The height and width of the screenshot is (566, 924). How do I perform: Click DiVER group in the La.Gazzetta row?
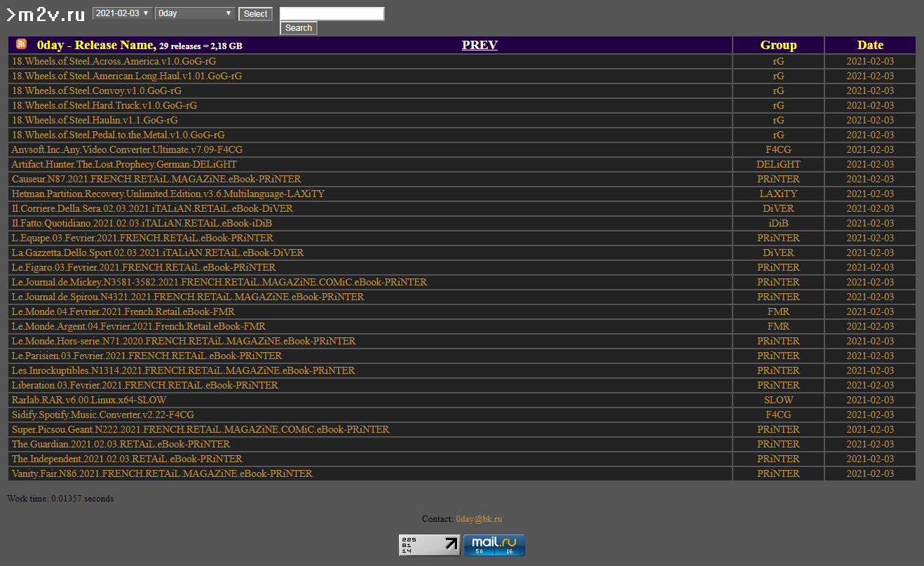[778, 252]
